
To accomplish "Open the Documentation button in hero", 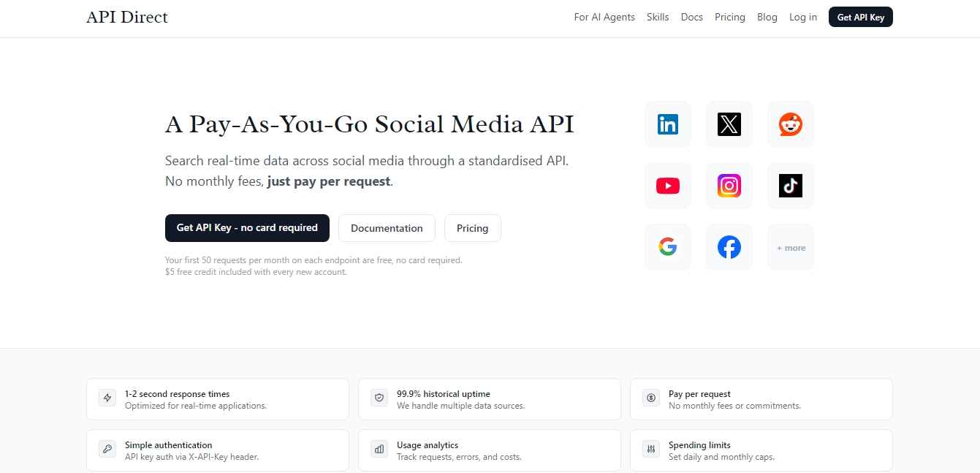I will [x=387, y=228].
